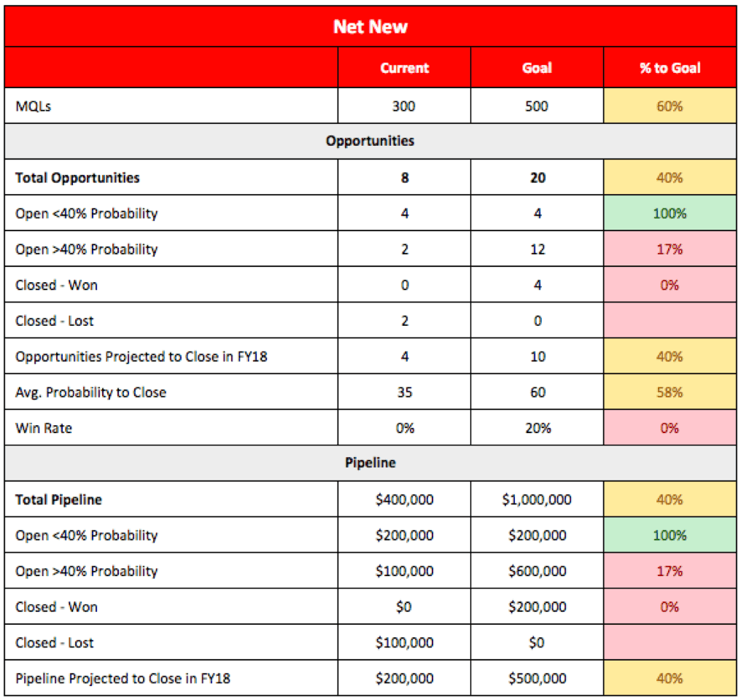
Task: Select the Pipeline section header row
Action: point(370,463)
